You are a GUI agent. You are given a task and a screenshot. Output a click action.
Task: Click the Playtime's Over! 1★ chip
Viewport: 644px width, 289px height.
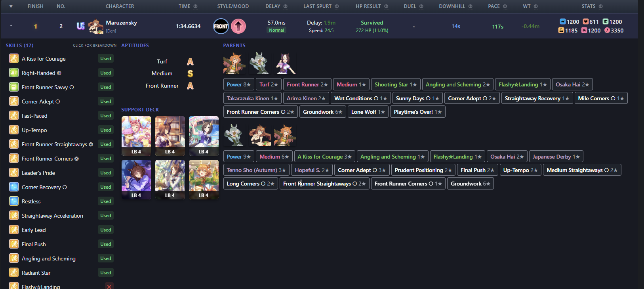[x=418, y=112]
